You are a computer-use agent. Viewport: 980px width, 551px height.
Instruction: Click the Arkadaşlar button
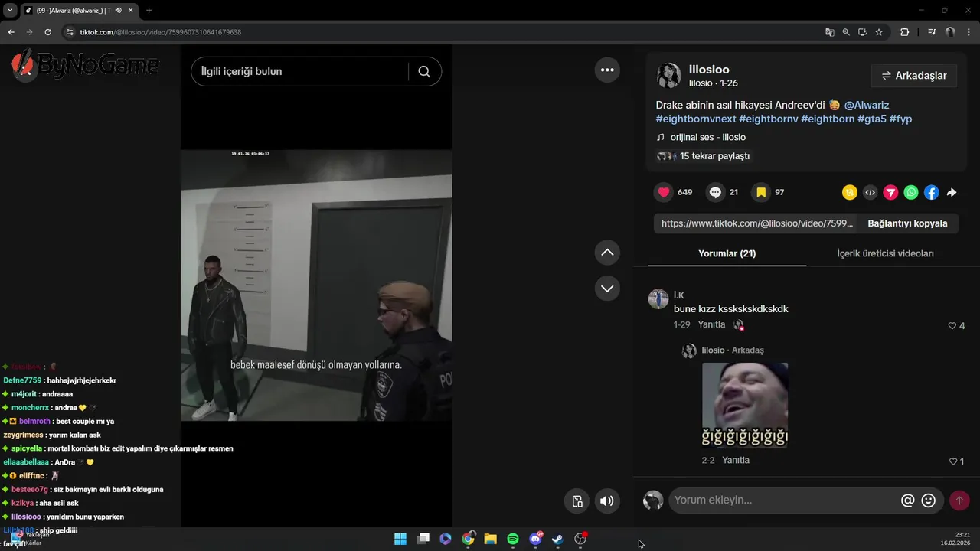click(914, 76)
